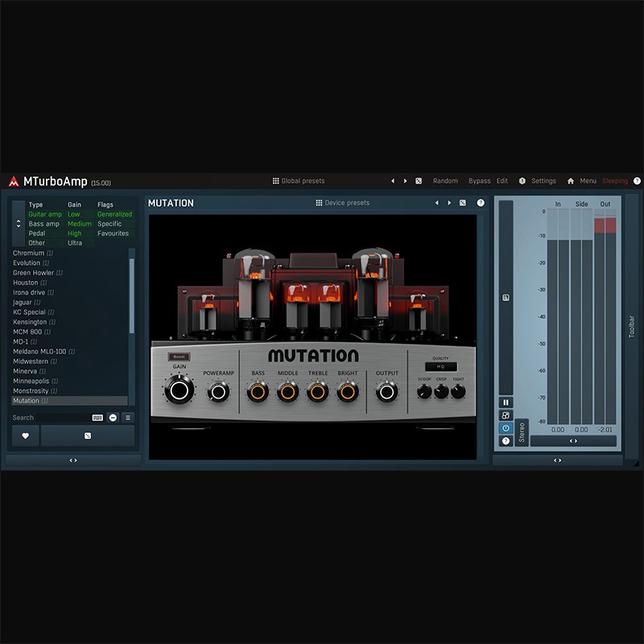Image resolution: width=644 pixels, height=644 pixels.
Task: Click the heart favourite button
Action: pos(26,436)
